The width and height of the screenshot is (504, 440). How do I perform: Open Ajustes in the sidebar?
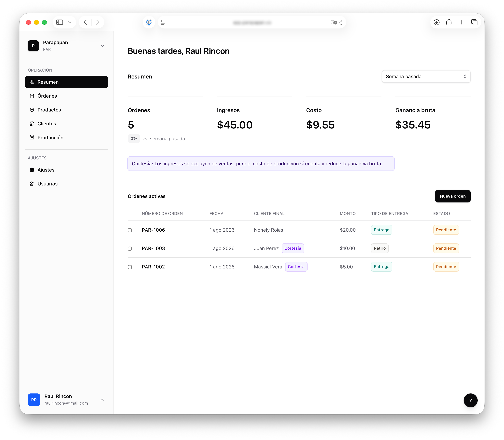click(66, 170)
